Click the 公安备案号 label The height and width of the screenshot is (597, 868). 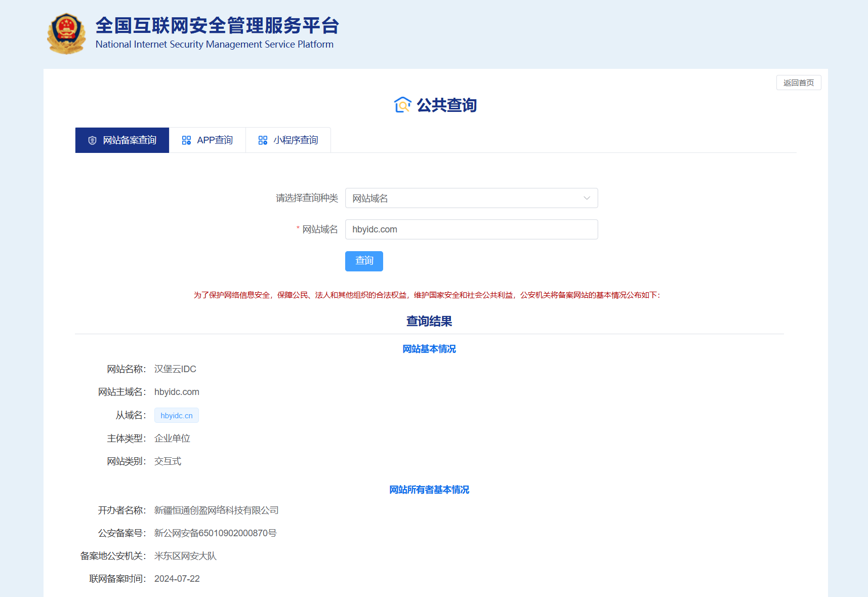pos(122,533)
